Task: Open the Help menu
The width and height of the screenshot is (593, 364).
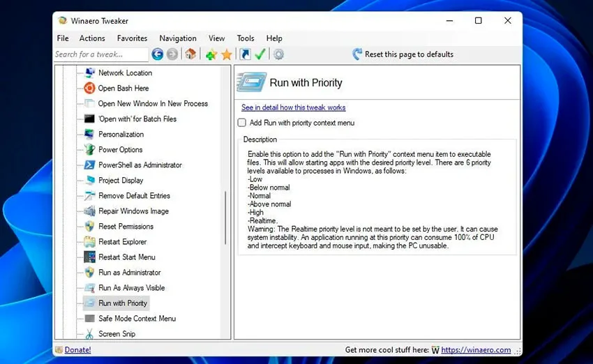Action: point(274,38)
